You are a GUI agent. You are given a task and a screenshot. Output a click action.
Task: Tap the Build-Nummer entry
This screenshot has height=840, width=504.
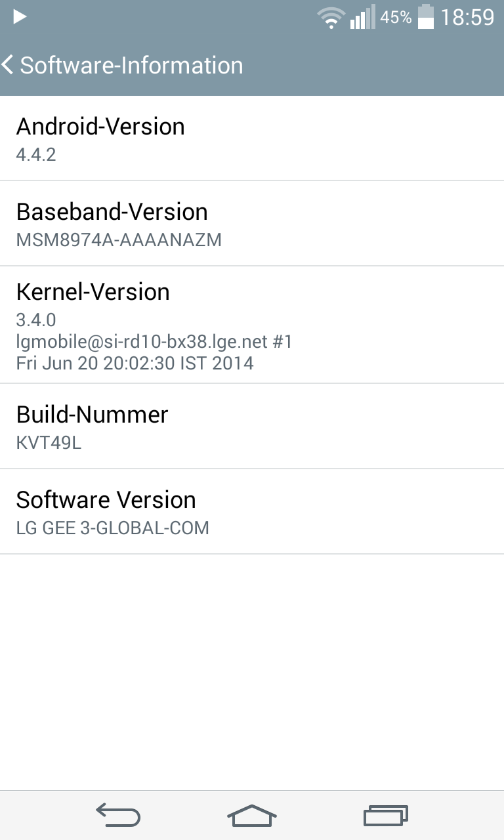[x=252, y=427]
